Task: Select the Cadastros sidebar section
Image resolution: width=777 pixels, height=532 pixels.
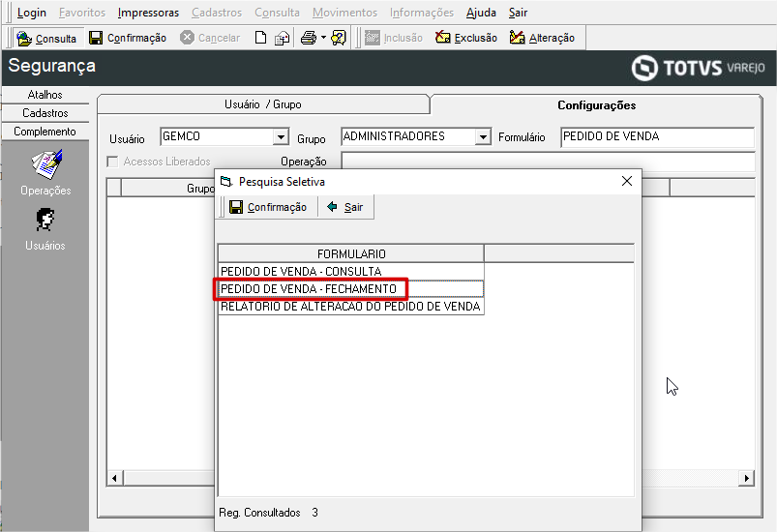Action: point(45,113)
